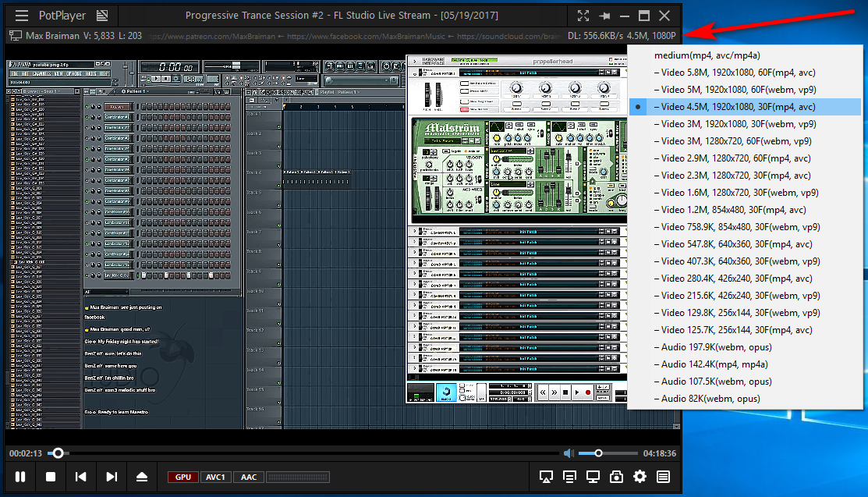Stop the video playback
The height and width of the screenshot is (497, 868).
51,477
